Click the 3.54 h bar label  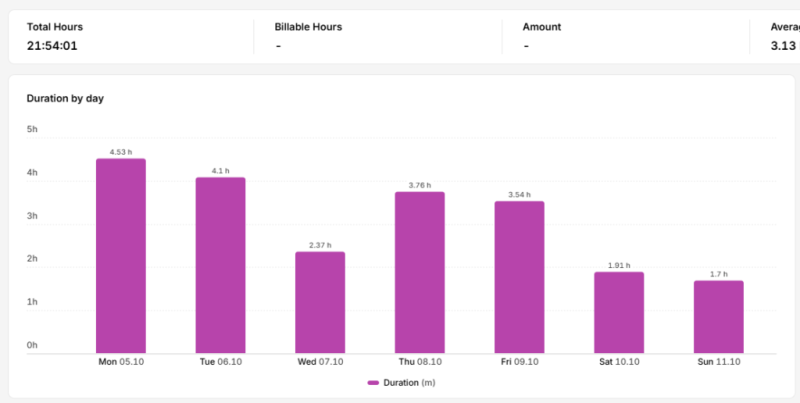click(519, 195)
